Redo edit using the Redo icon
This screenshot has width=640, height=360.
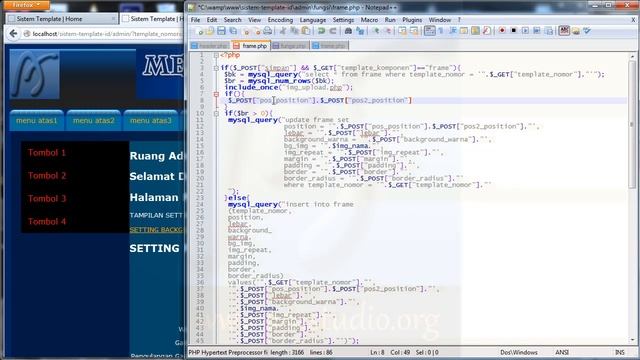click(333, 31)
